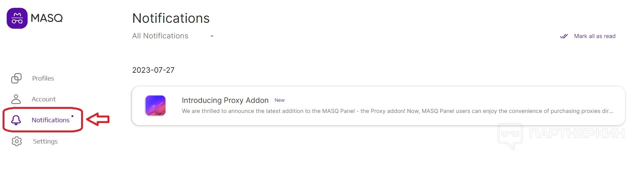Click the Proxy addon announcement description text

pos(397,111)
